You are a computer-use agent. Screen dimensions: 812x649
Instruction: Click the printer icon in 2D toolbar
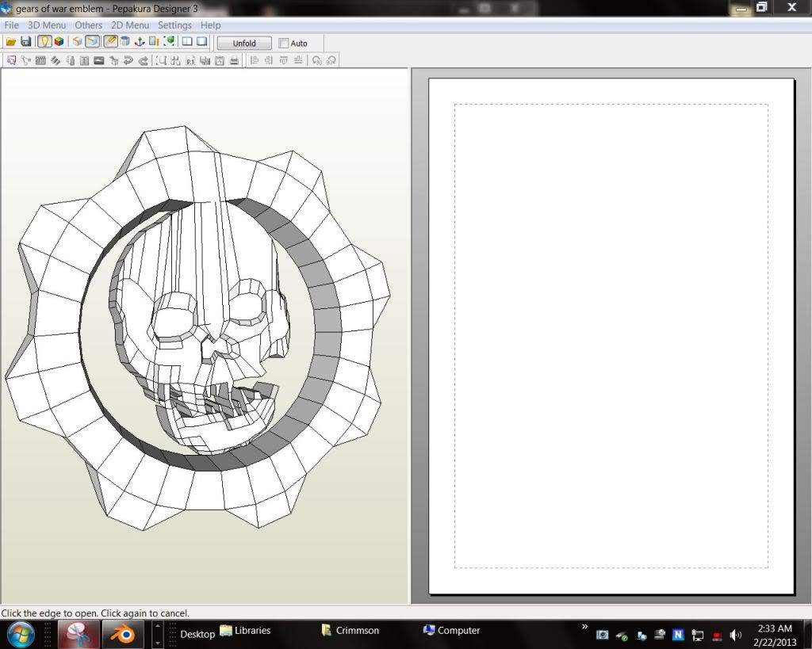point(234,60)
